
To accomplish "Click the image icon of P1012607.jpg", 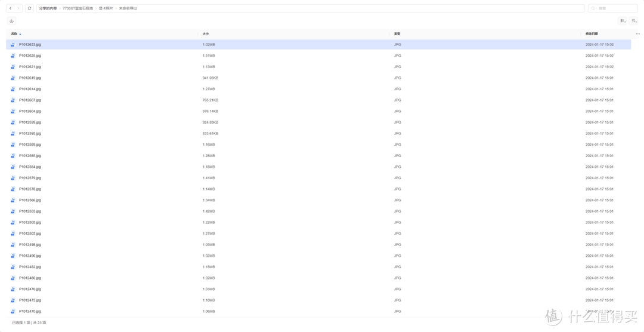I will 13,100.
